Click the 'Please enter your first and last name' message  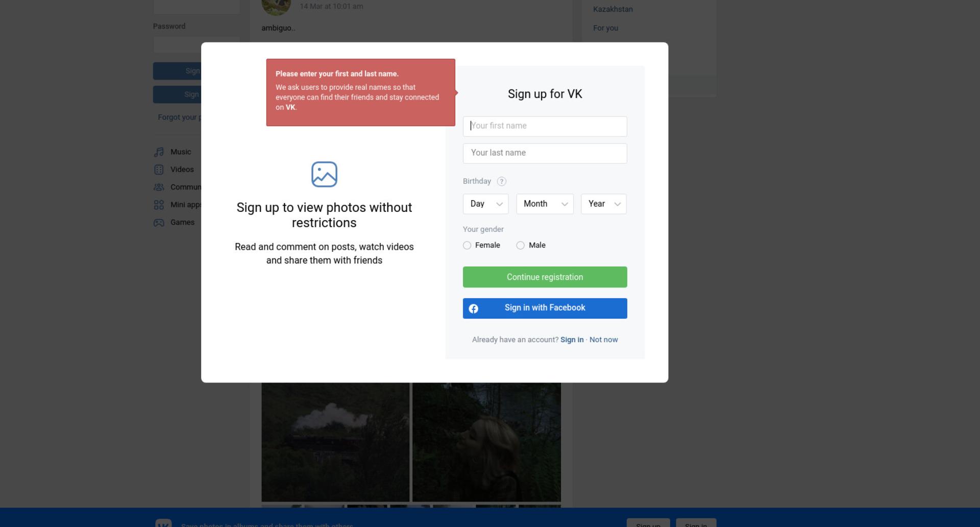click(337, 74)
